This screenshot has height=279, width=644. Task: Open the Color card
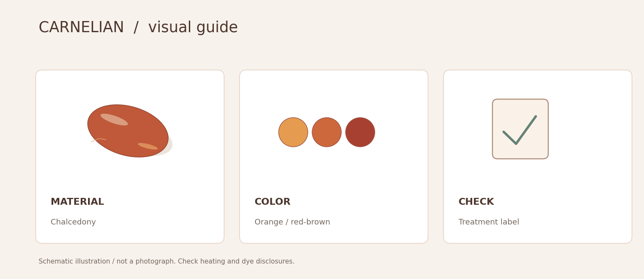pos(334,157)
